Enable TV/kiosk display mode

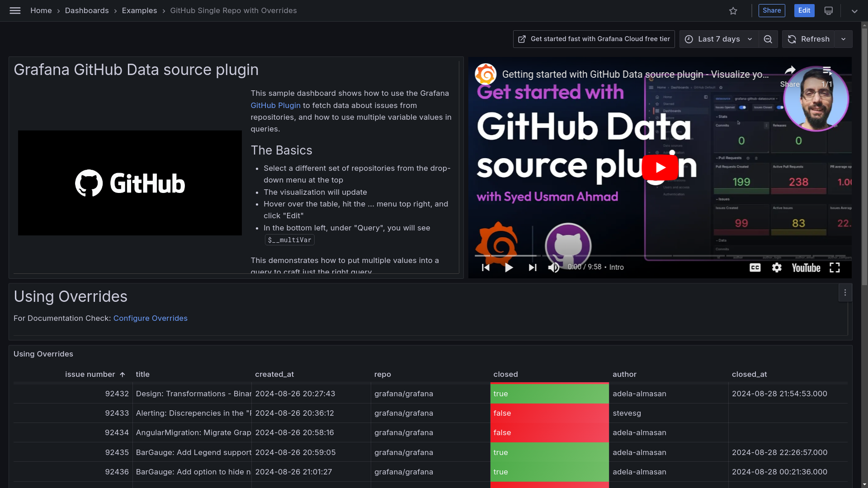pyautogui.click(x=828, y=10)
